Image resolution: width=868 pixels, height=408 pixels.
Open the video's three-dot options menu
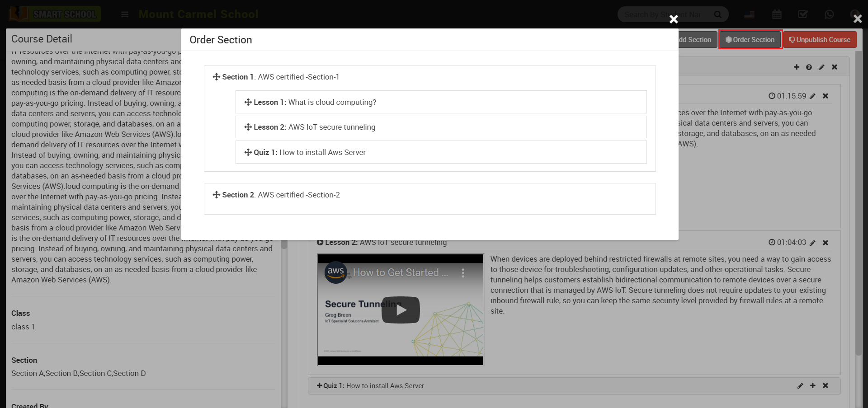point(463,273)
